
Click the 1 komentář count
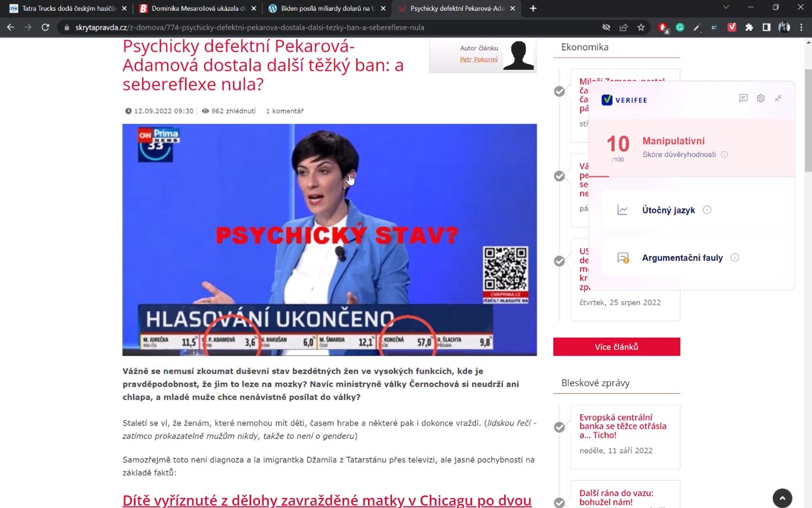(285, 111)
